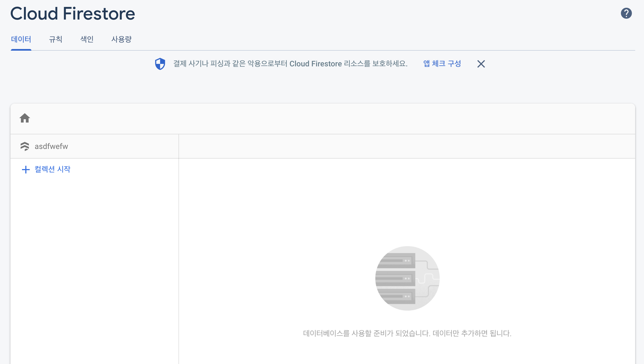Click the empty header right of asdfwefw
The height and width of the screenshot is (364, 644).
[407, 146]
